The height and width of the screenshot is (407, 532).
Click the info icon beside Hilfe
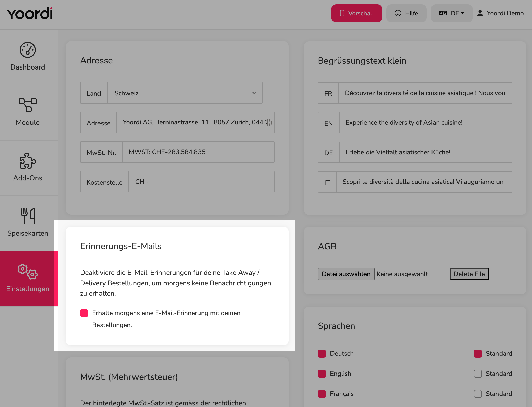[398, 13]
